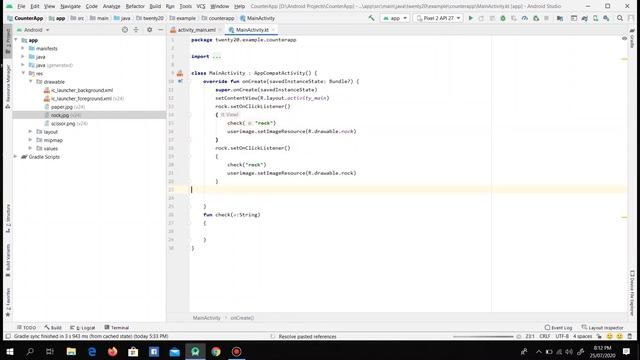Expand the values folder
The width and height of the screenshot is (640, 360).
click(x=30, y=149)
